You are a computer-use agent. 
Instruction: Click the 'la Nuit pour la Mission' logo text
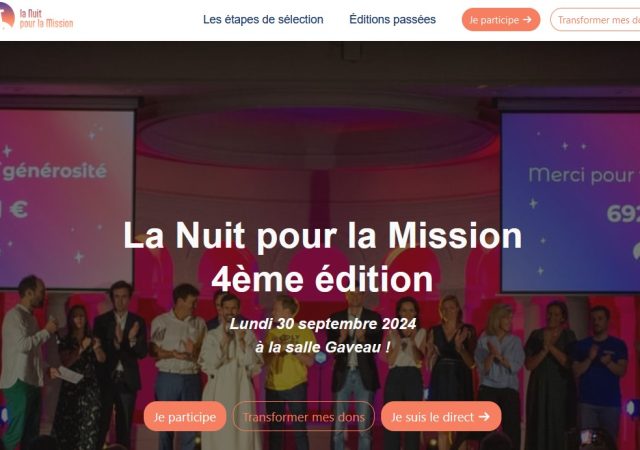[x=47, y=19]
